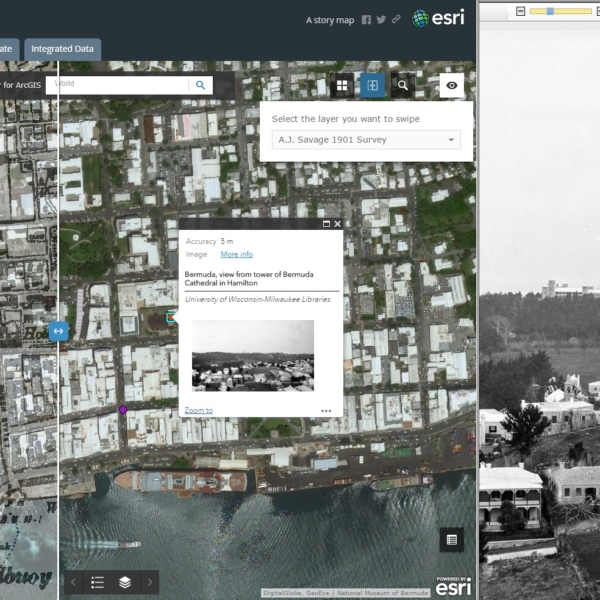Click the dark magnifier find icon
The image size is (600, 600).
(x=403, y=86)
